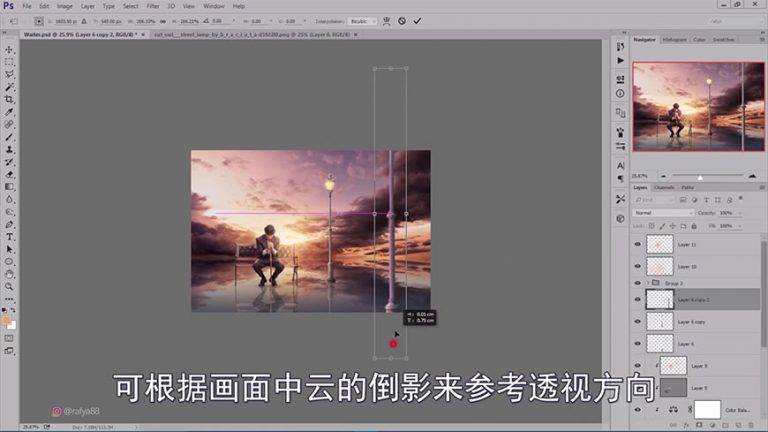Select the Hand tool
768x432 pixels.
(x=9, y=274)
